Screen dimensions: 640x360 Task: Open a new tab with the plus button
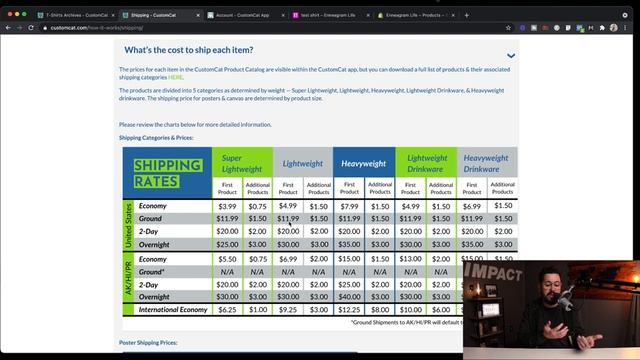click(467, 15)
